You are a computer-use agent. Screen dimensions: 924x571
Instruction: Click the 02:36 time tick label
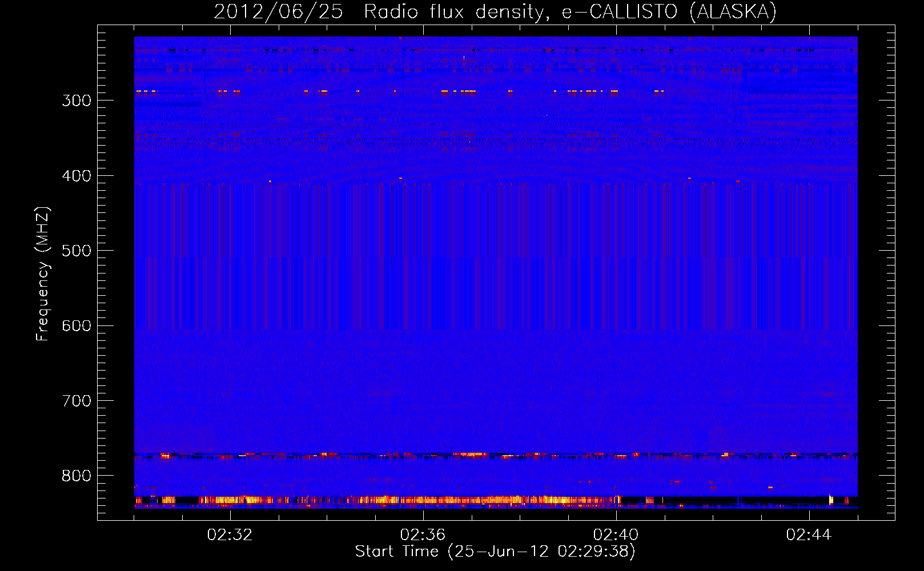click(x=423, y=535)
